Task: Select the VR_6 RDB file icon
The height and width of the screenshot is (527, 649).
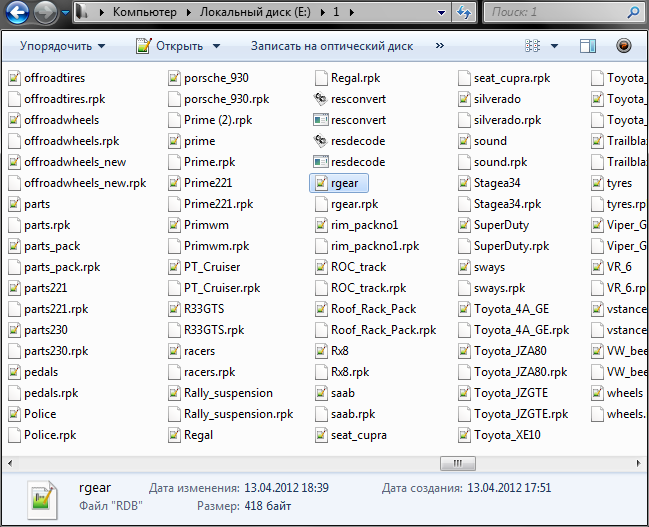Action: pyautogui.click(x=597, y=267)
